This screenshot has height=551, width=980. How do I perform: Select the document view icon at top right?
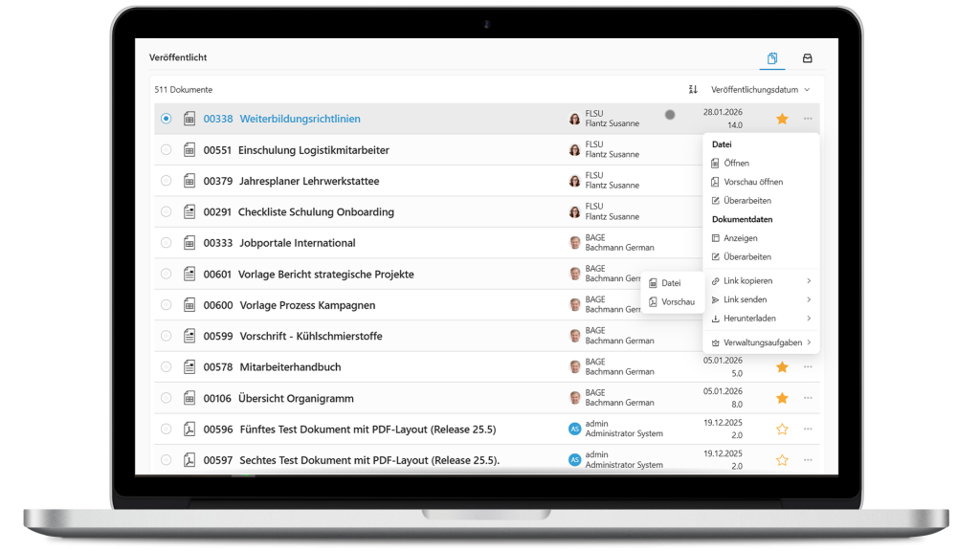(772, 57)
